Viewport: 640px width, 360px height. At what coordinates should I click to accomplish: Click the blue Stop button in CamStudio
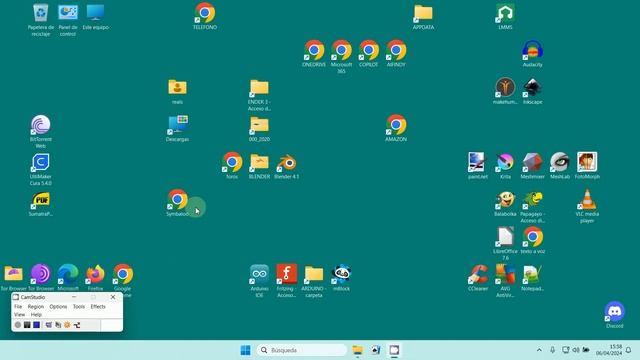coord(36,325)
